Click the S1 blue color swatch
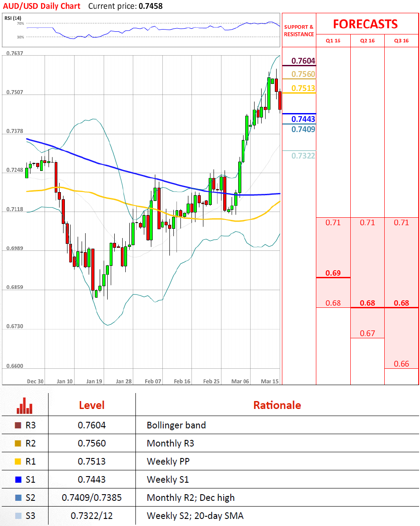The image size is (420, 526). click(18, 480)
